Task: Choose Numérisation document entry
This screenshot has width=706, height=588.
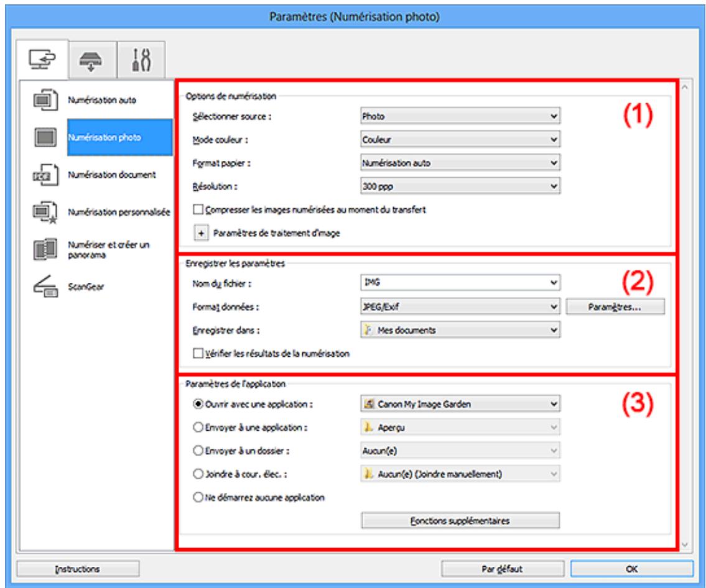Action: (x=112, y=175)
